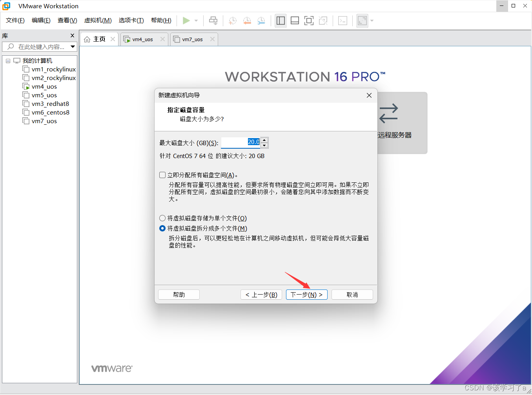Click the revert to snapshot icon
The height and width of the screenshot is (395, 532).
(247, 20)
